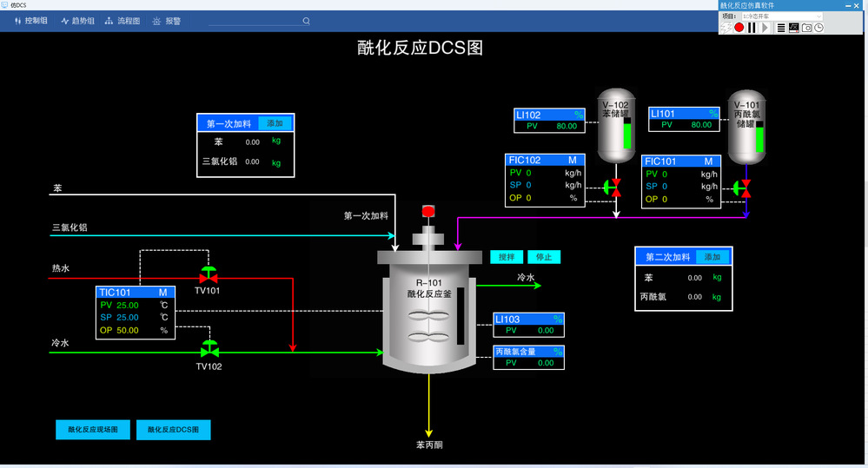The height and width of the screenshot is (468, 868).
Task: Close the 酰化反应仿真软件 window
Action: (x=857, y=5)
